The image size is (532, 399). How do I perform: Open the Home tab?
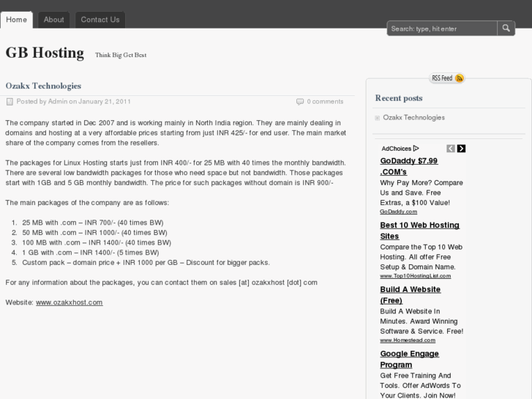[16, 20]
